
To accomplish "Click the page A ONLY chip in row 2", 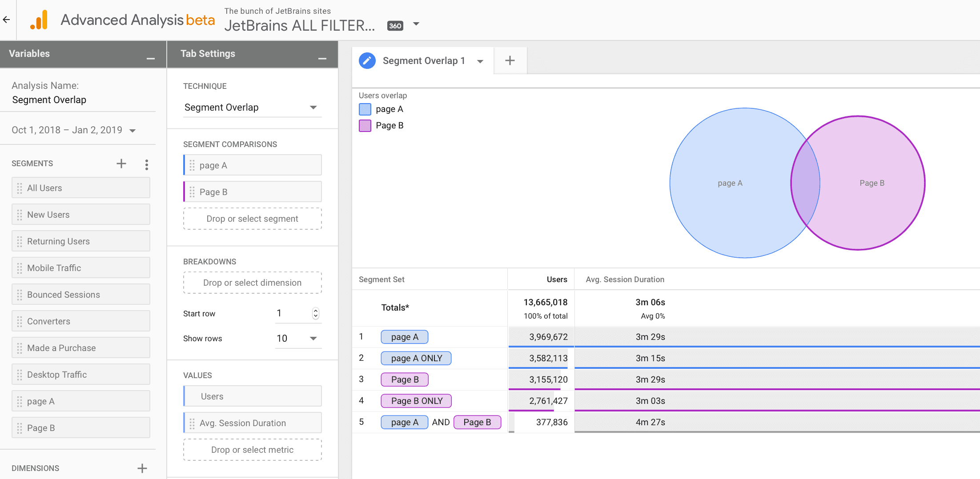I will 416,358.
